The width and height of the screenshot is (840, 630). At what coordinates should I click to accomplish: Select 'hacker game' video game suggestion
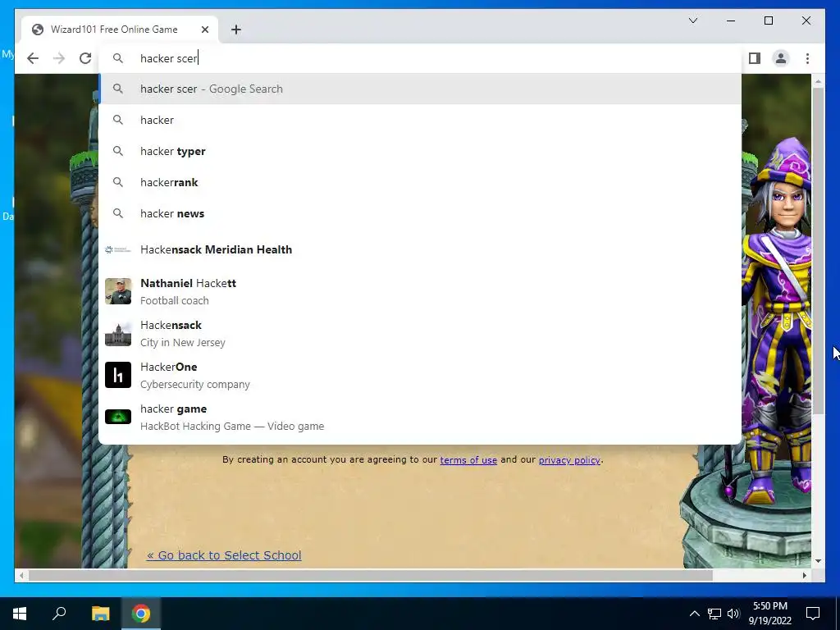(x=420, y=417)
